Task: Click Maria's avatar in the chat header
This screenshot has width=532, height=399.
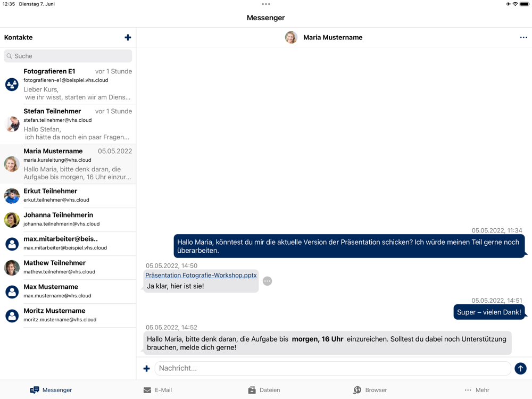Action: pyautogui.click(x=291, y=37)
